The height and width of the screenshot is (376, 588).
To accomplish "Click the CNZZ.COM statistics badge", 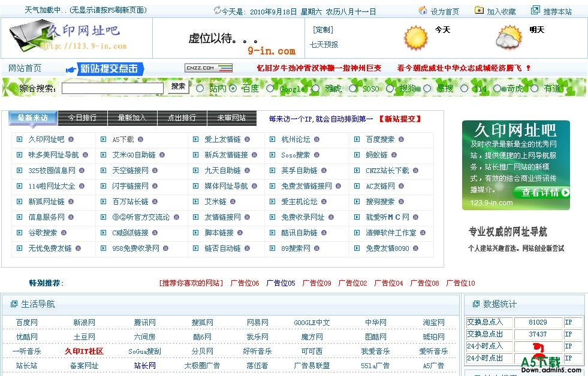I will [x=209, y=68].
